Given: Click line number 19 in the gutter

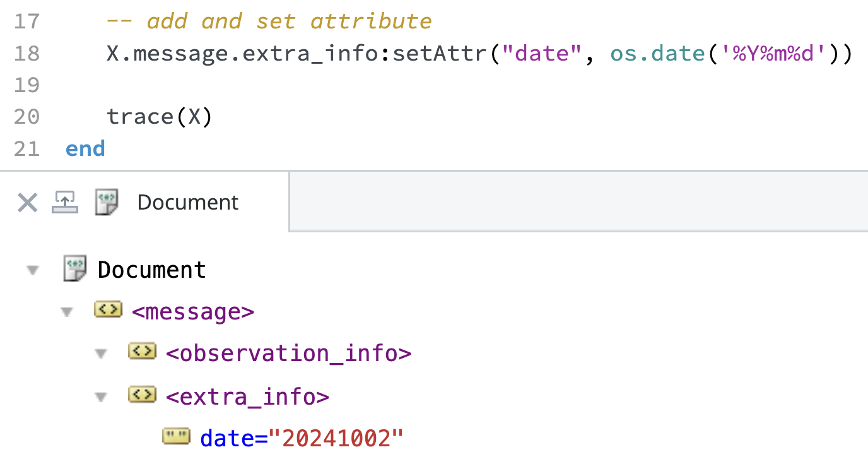Looking at the screenshot, I should click(26, 85).
